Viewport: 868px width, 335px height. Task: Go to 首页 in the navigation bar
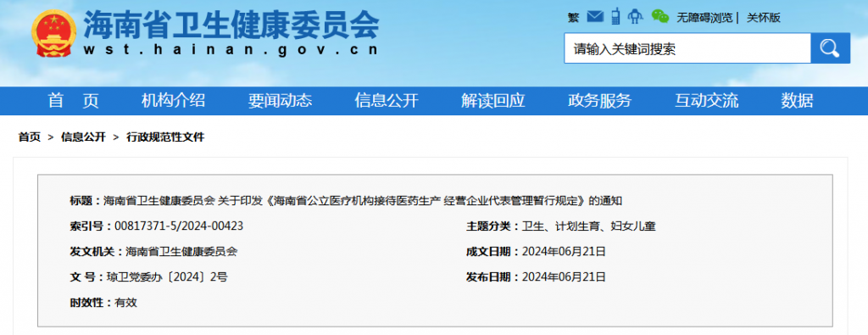73,101
